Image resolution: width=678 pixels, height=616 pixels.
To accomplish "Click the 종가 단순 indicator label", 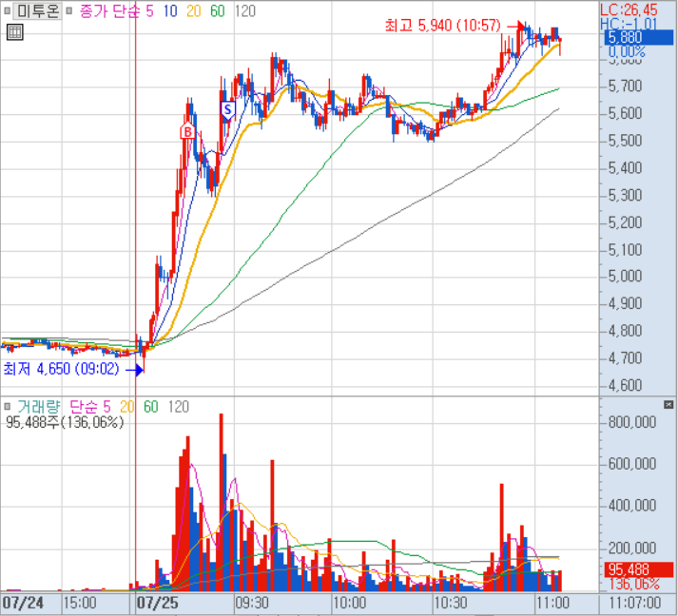I will tap(108, 11).
